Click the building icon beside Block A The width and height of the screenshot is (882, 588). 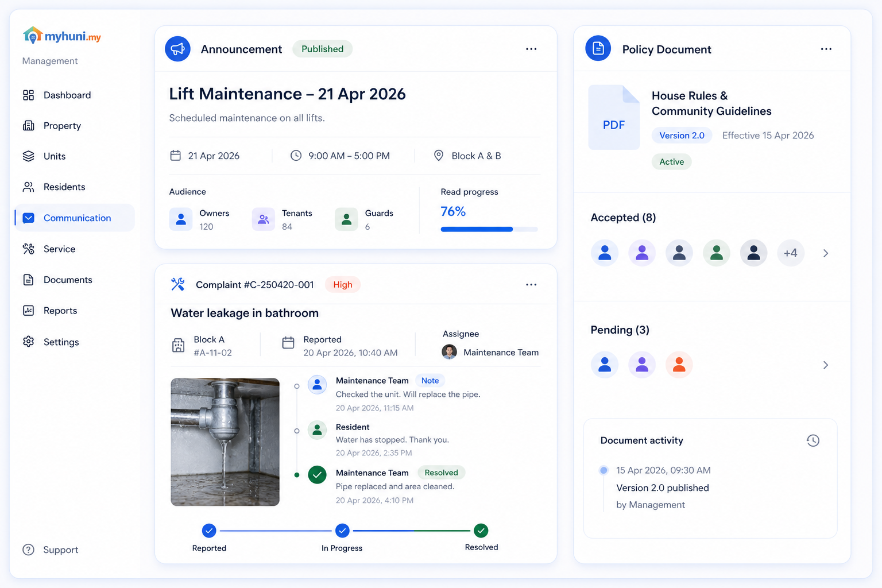coord(179,345)
